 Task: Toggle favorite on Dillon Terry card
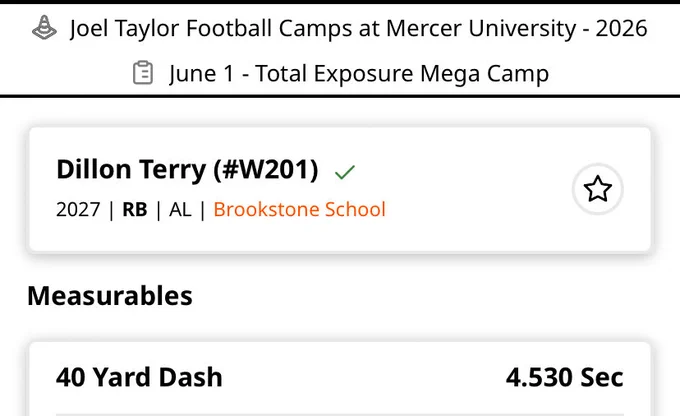point(598,189)
